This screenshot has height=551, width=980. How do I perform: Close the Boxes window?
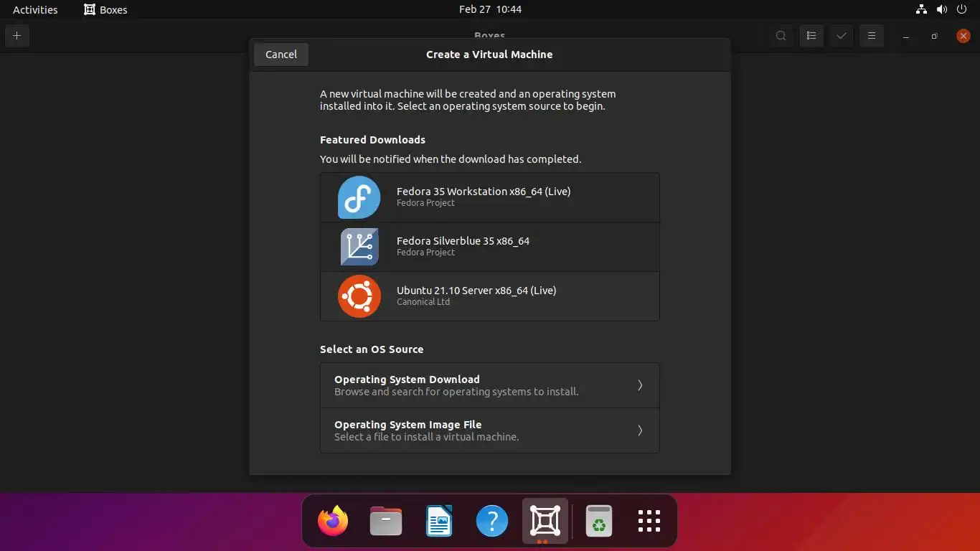click(963, 36)
